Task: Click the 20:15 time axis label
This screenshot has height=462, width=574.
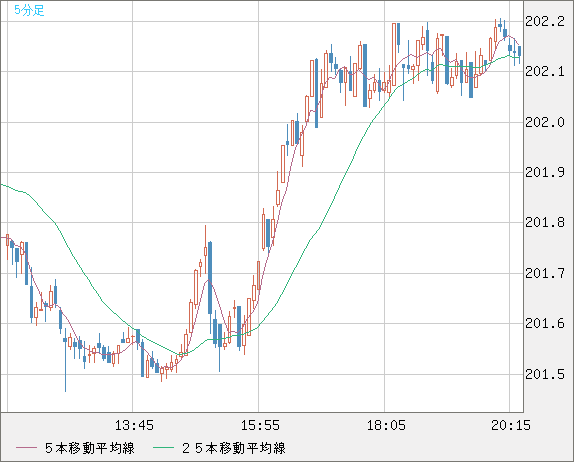Action: tap(511, 425)
